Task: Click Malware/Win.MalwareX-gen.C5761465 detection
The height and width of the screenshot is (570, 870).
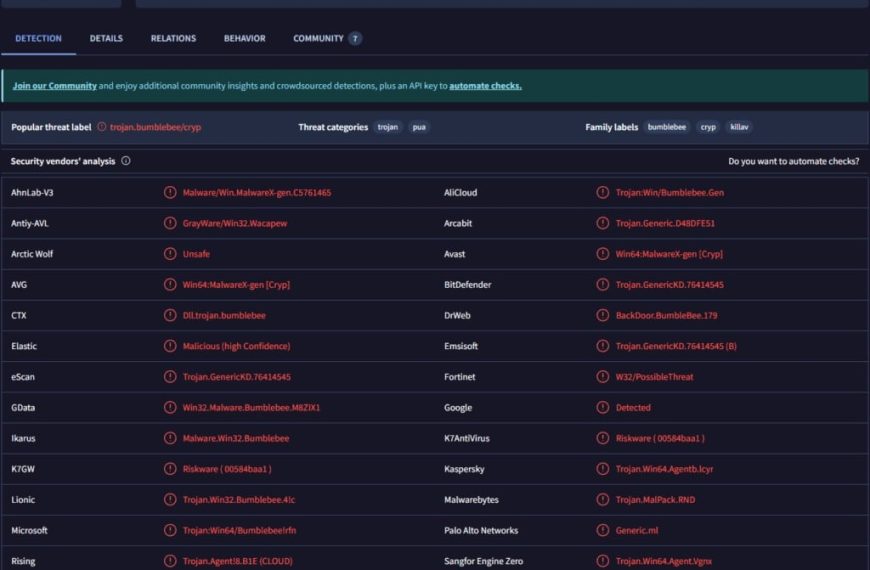Action: coord(257,193)
